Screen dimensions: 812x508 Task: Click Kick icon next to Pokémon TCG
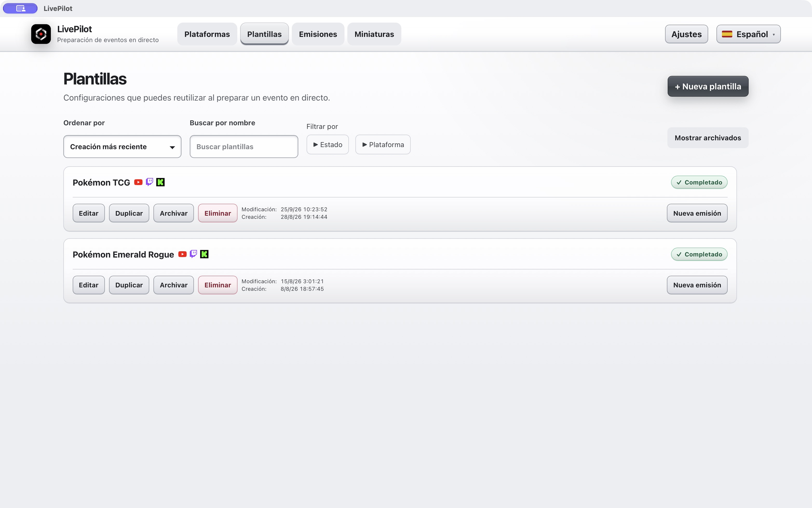(160, 182)
